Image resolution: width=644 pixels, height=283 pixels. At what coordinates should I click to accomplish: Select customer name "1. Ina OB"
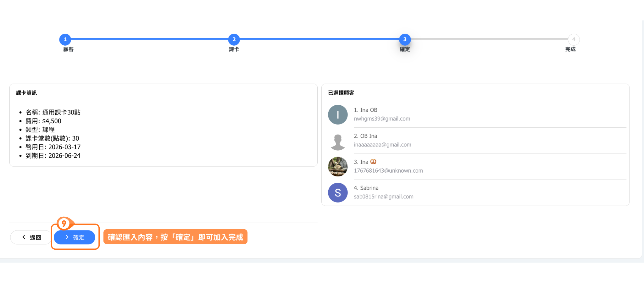[x=365, y=110]
